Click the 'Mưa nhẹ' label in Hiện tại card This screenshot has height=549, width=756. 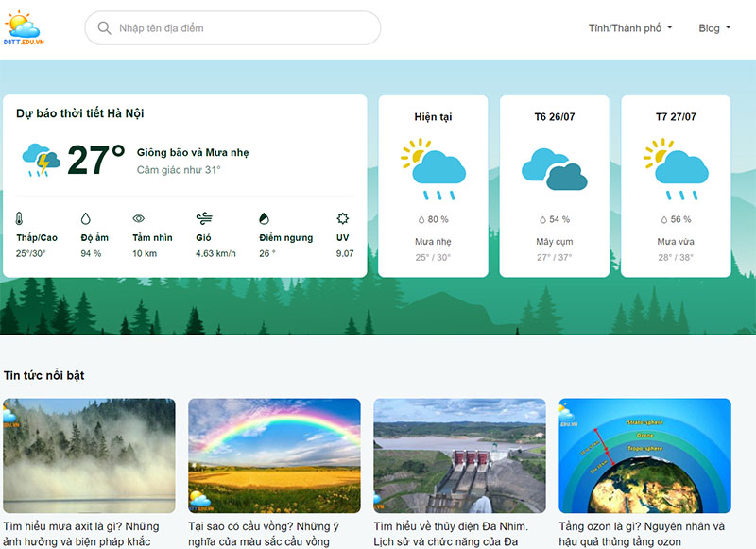[x=433, y=242]
